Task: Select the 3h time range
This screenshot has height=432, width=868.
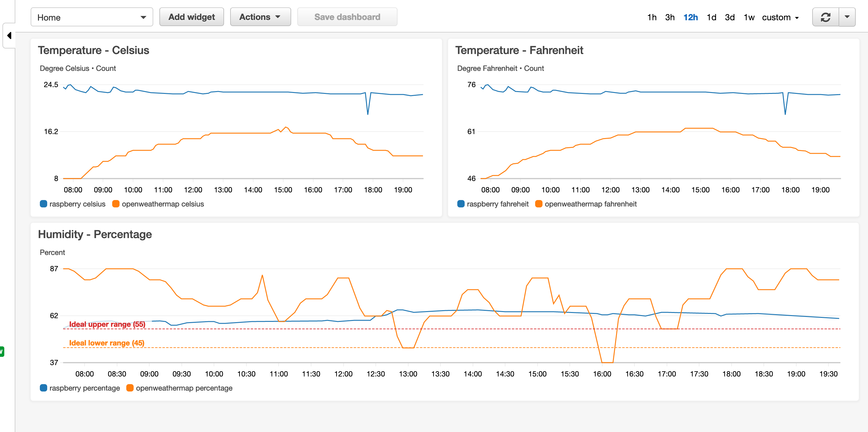Action: coord(669,17)
